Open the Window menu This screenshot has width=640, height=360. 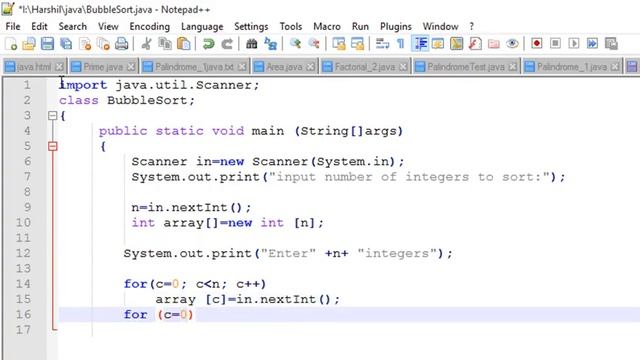[x=440, y=27]
